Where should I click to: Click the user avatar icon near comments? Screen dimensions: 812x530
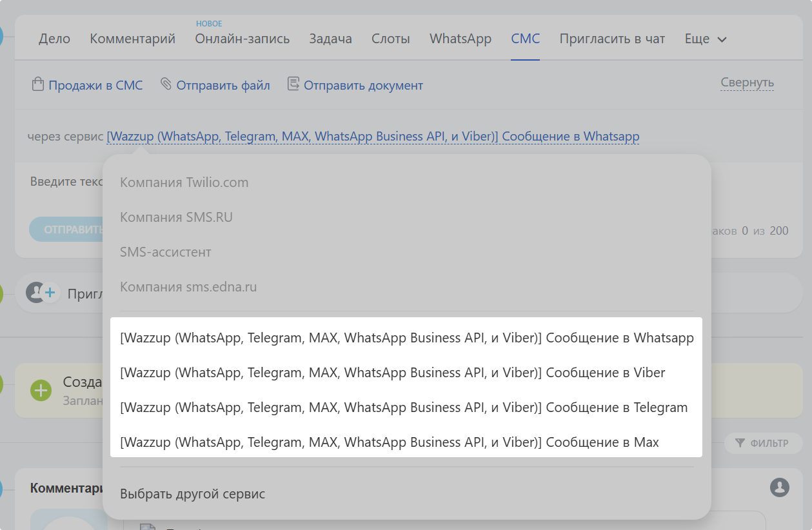[x=780, y=487]
